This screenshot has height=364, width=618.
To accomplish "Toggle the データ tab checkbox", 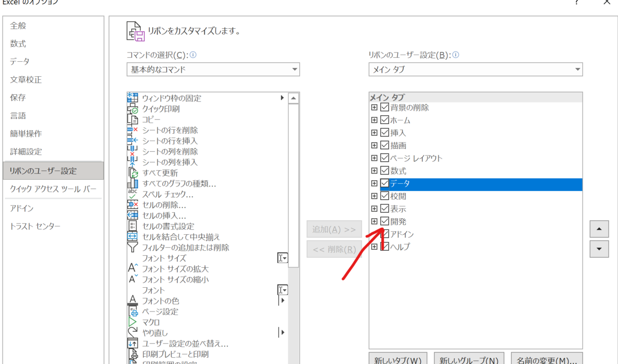I will click(384, 183).
